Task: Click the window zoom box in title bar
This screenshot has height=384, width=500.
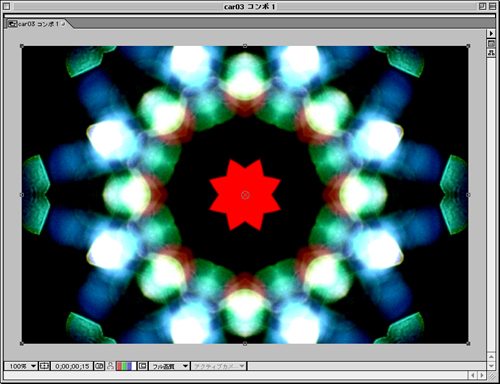Action: (x=482, y=6)
